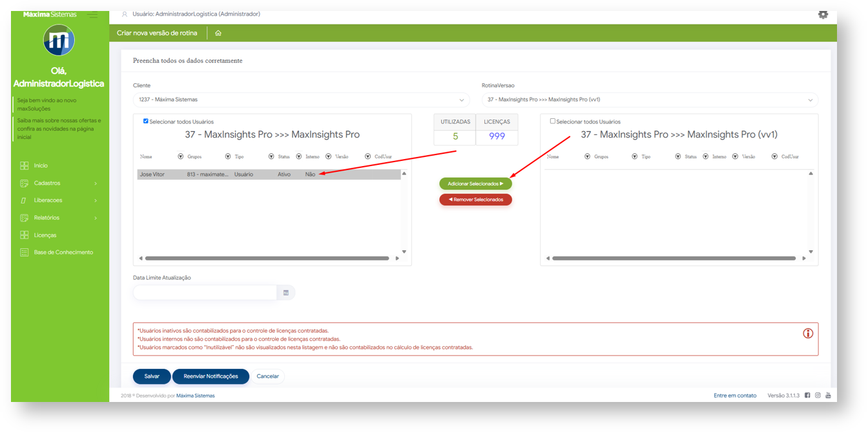This screenshot has height=433, width=868.
Task: Open the YouTube icon in footer
Action: tap(828, 396)
